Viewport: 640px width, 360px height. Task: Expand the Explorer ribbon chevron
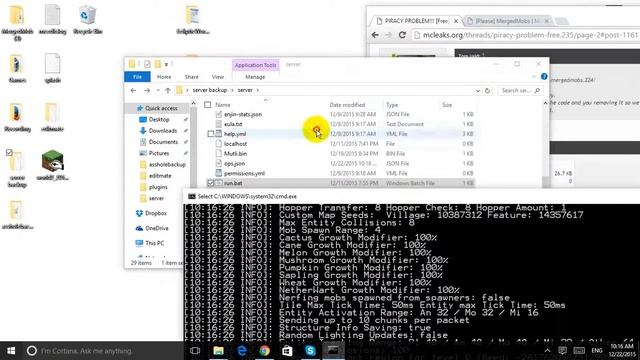[534, 77]
